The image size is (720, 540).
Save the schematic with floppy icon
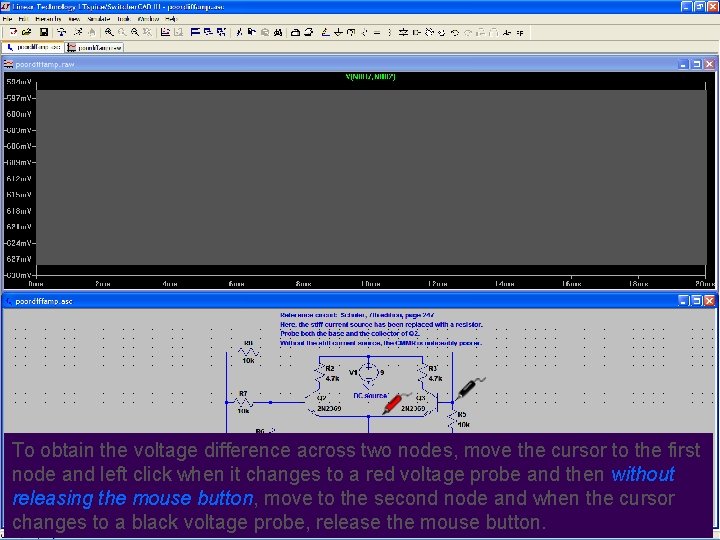tap(44, 32)
